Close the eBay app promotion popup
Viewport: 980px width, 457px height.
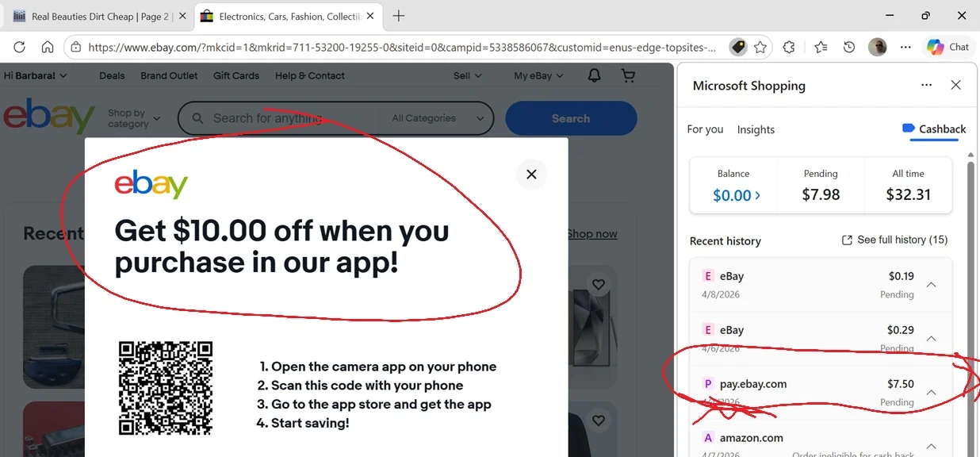click(x=531, y=174)
